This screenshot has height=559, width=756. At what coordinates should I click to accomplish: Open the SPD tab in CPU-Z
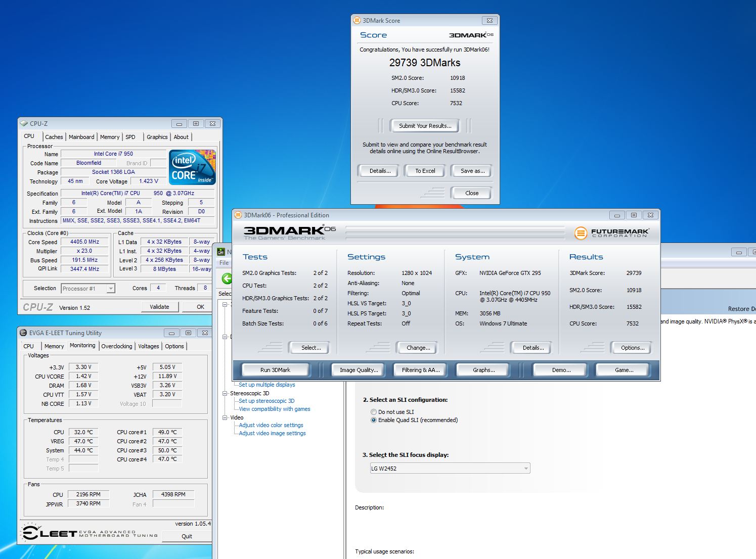(130, 137)
